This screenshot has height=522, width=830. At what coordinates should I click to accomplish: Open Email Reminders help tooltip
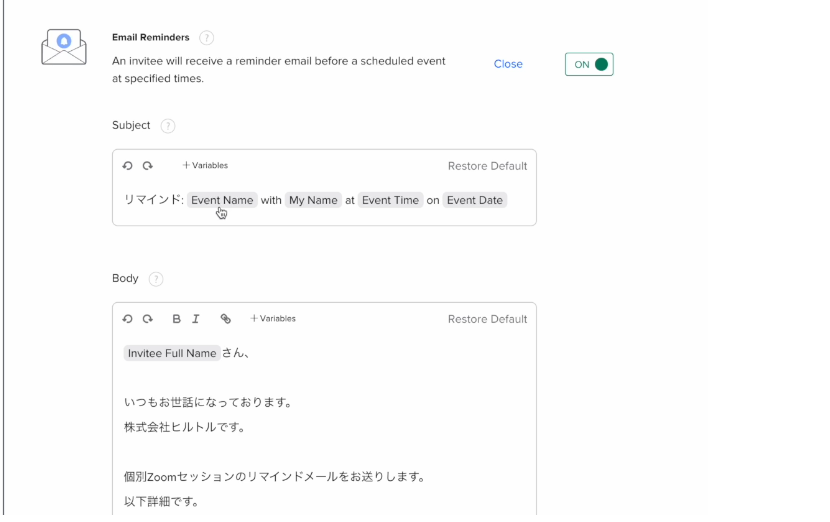click(206, 38)
